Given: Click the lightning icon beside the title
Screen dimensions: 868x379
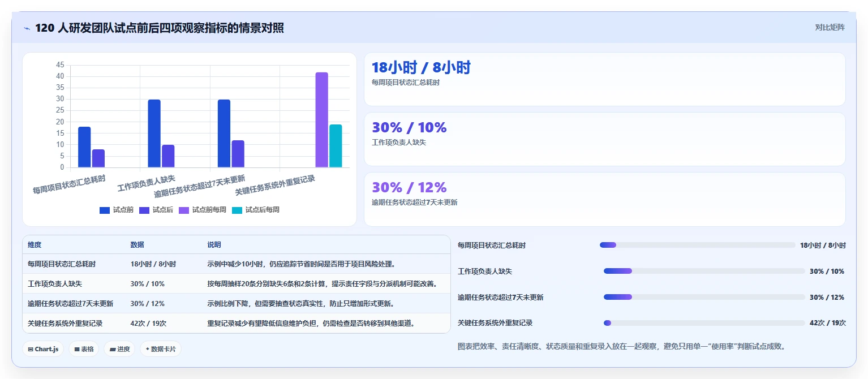Looking at the screenshot, I should (x=27, y=28).
